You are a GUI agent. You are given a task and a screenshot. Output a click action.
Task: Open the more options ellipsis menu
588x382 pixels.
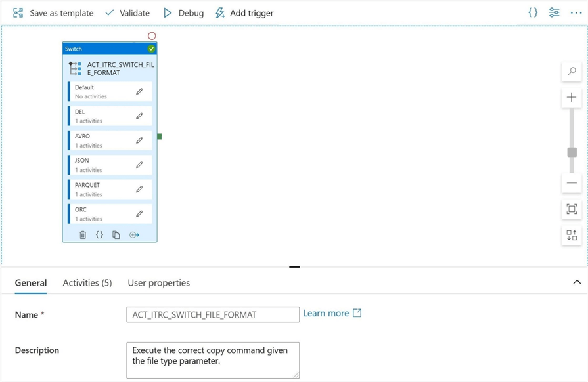[x=574, y=12]
